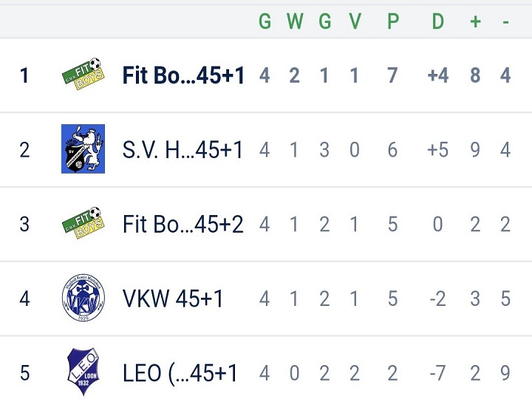Select the LEO (...45+1 team name
This screenshot has height=399, width=532.
pyautogui.click(x=180, y=373)
